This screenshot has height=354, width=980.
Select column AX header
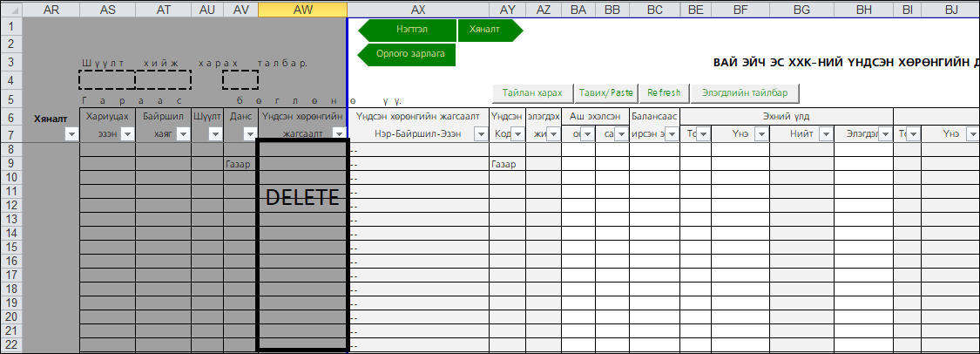point(418,9)
